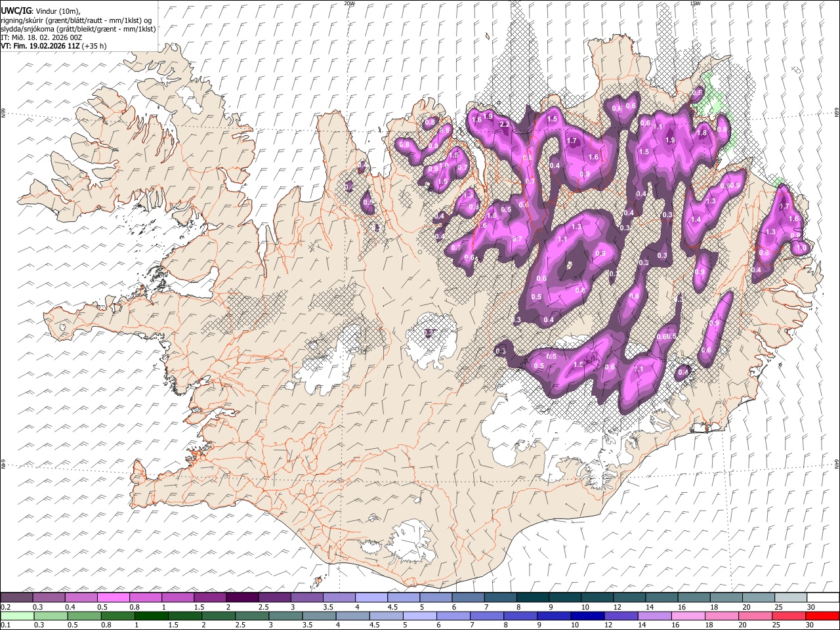Select the dark teal 8 swatch in the top scale

tap(532, 598)
